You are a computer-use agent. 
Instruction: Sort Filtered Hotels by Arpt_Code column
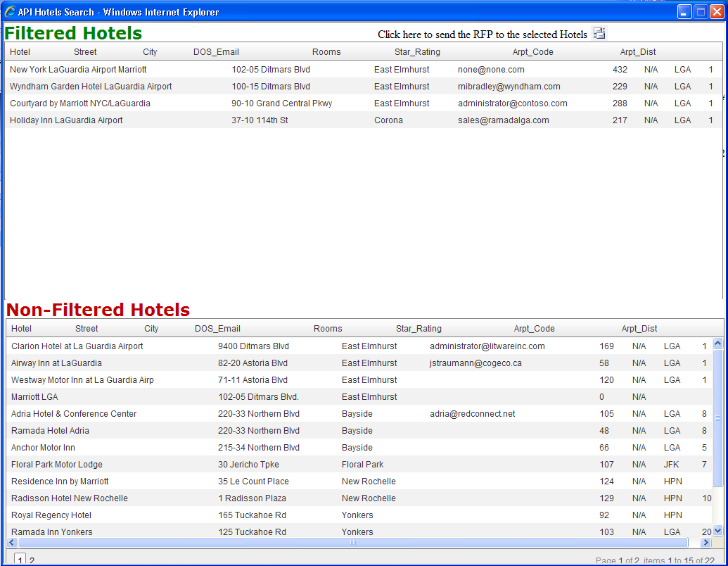pos(532,52)
